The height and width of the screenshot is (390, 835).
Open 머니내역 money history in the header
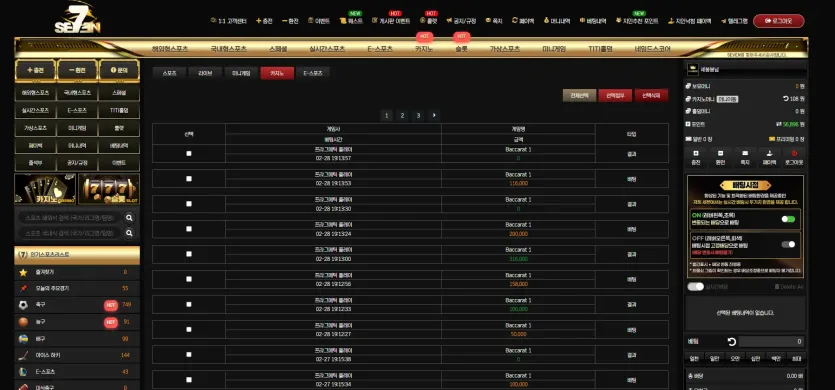[x=556, y=21]
